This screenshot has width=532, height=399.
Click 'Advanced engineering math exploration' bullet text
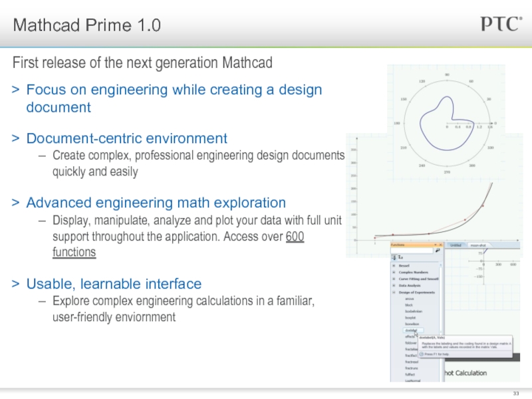click(156, 203)
